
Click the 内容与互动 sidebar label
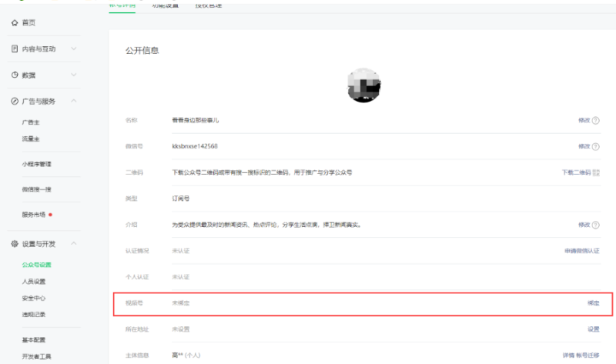(39, 49)
